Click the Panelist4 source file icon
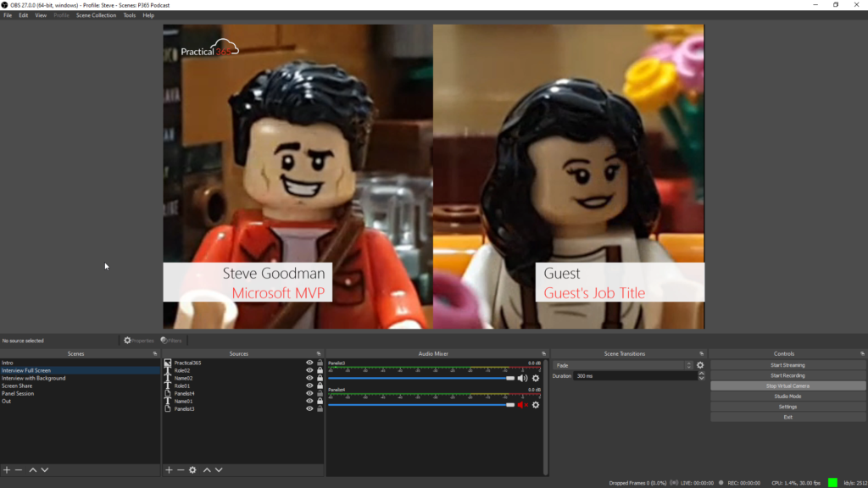This screenshot has width=868, height=488. point(168,393)
